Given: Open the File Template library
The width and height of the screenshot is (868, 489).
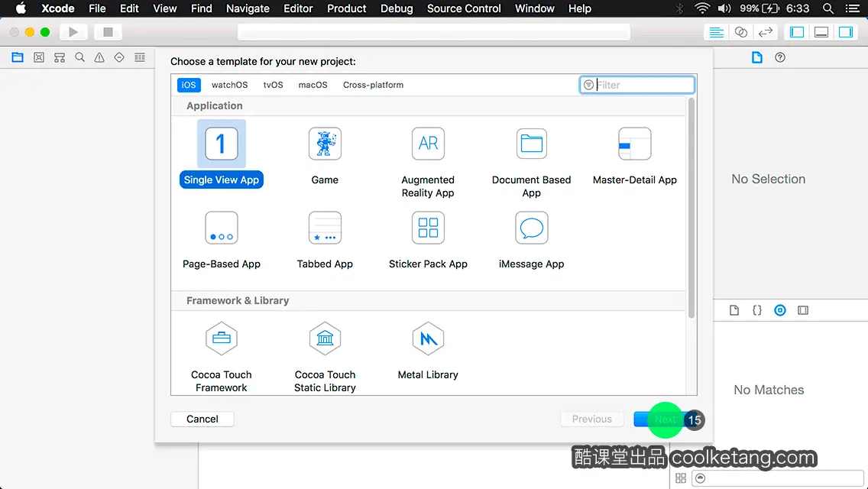Looking at the screenshot, I should (x=734, y=310).
